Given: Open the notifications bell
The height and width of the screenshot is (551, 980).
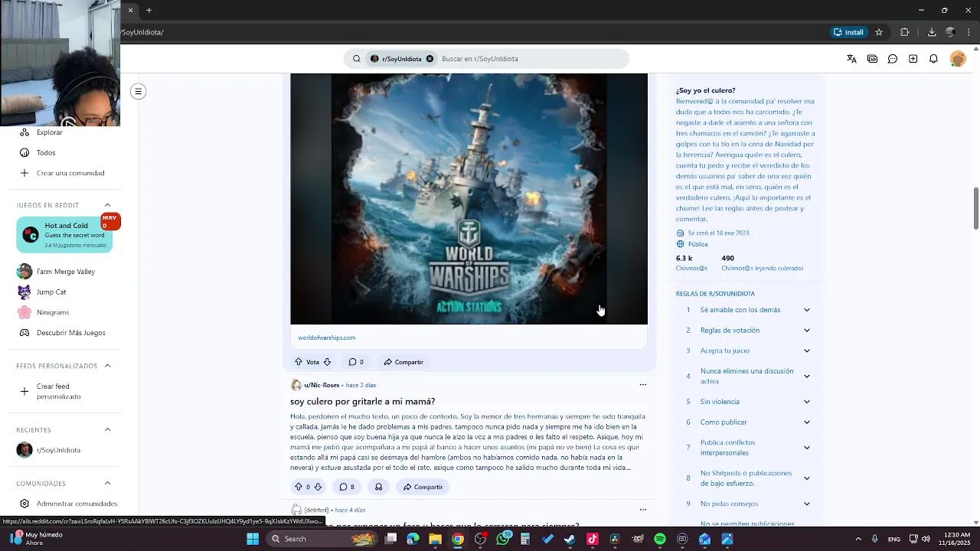Looking at the screenshot, I should point(933,59).
